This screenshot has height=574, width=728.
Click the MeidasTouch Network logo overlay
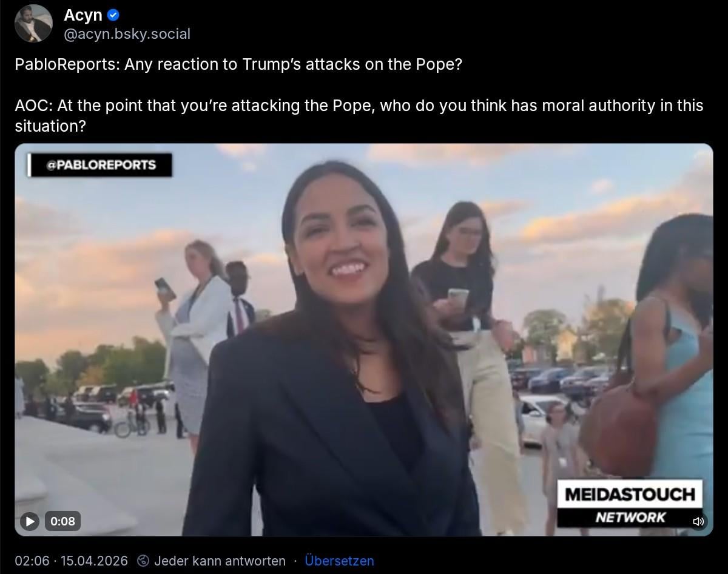pos(630,503)
